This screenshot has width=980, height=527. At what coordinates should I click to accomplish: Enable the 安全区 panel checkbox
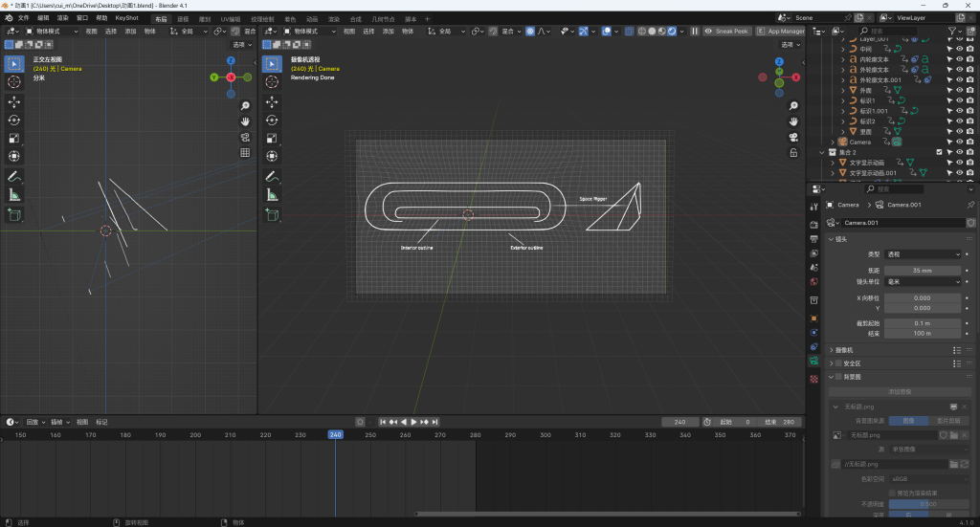(838, 363)
